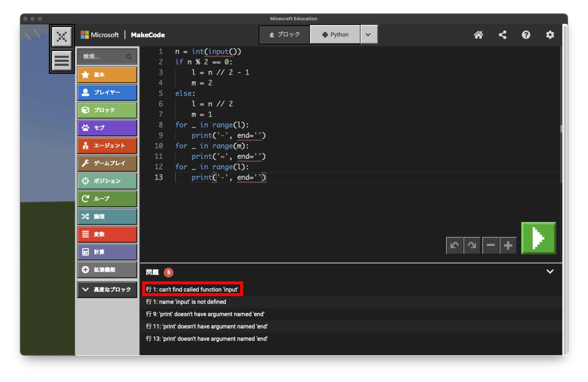Click code line 1 "n = int(input())"
This screenshot has height=382, width=588.
(208, 52)
